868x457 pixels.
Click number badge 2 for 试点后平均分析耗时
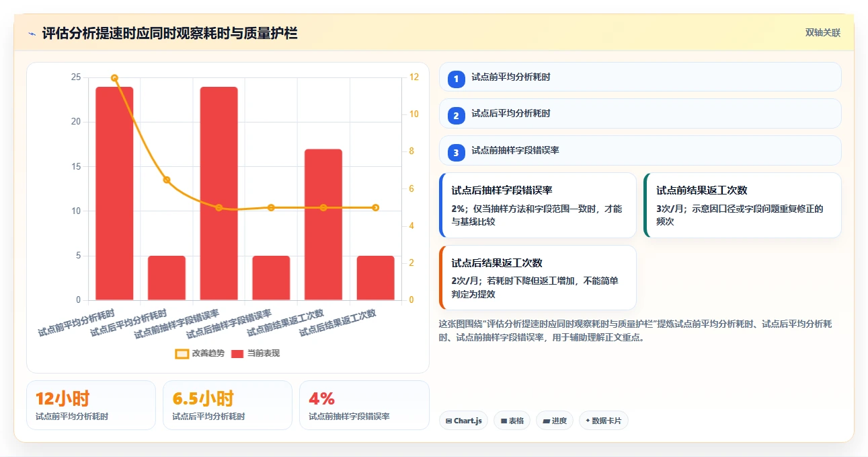tap(456, 116)
